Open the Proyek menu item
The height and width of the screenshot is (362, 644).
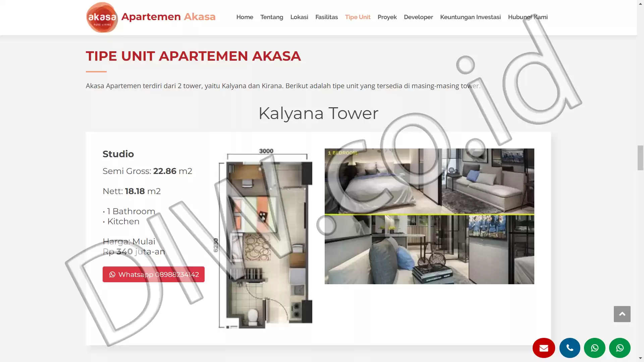point(387,17)
